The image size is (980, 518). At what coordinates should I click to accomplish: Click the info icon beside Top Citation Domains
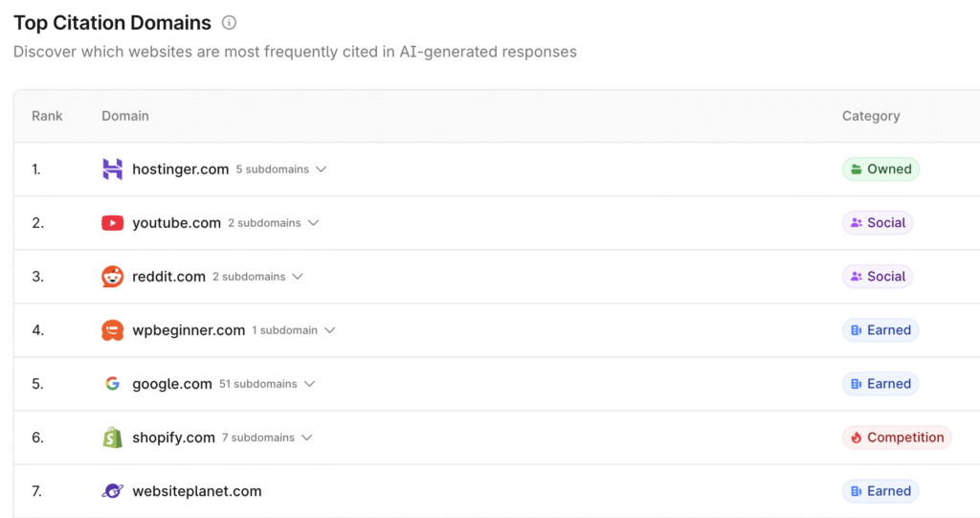229,23
